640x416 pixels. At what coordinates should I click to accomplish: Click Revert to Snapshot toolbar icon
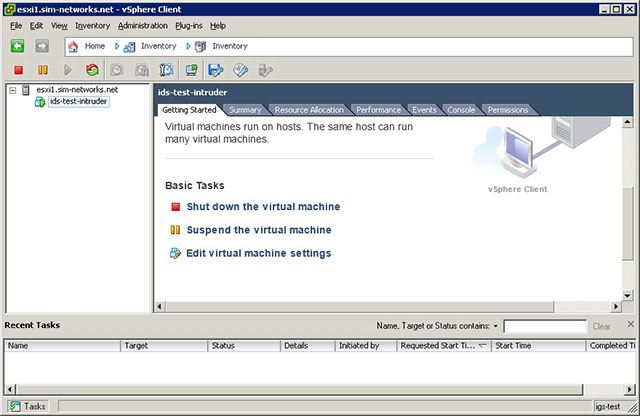pyautogui.click(x=142, y=70)
